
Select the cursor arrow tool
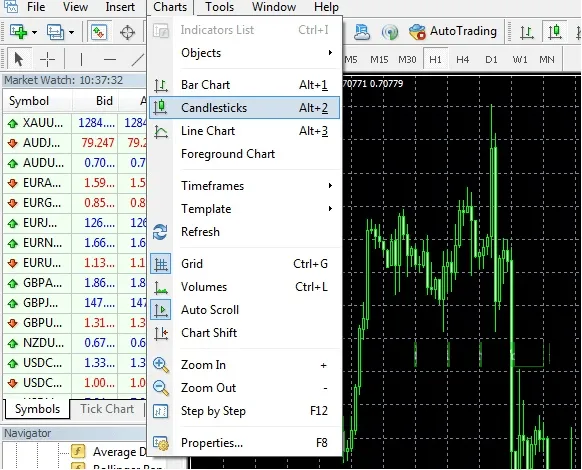tap(18, 59)
